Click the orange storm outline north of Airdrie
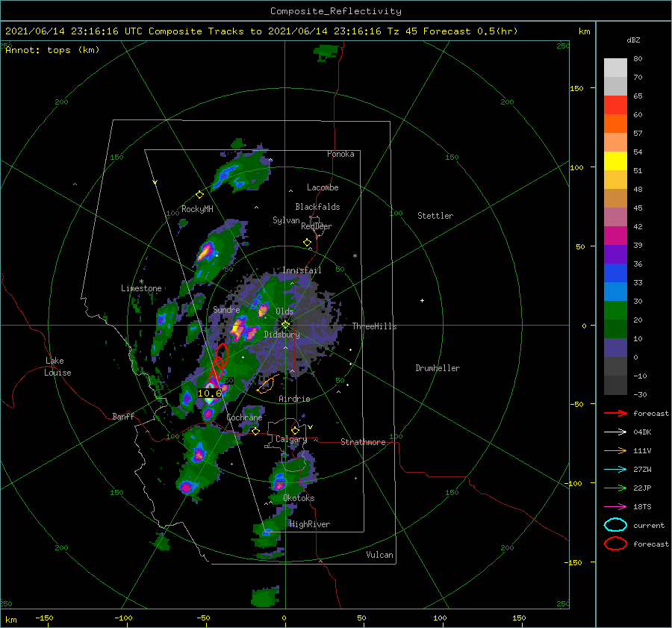672x628 pixels. pyautogui.click(x=267, y=384)
